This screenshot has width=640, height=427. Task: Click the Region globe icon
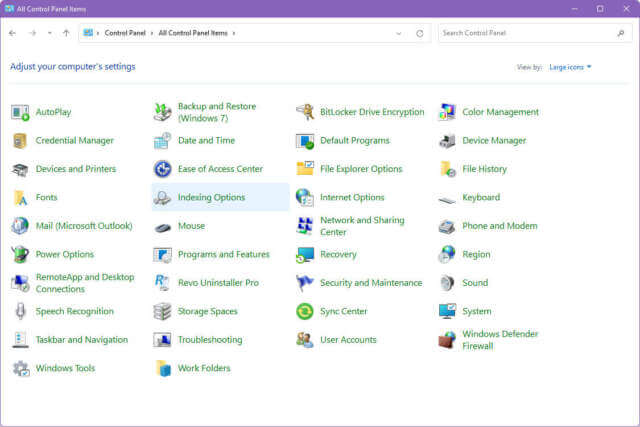pyautogui.click(x=447, y=254)
